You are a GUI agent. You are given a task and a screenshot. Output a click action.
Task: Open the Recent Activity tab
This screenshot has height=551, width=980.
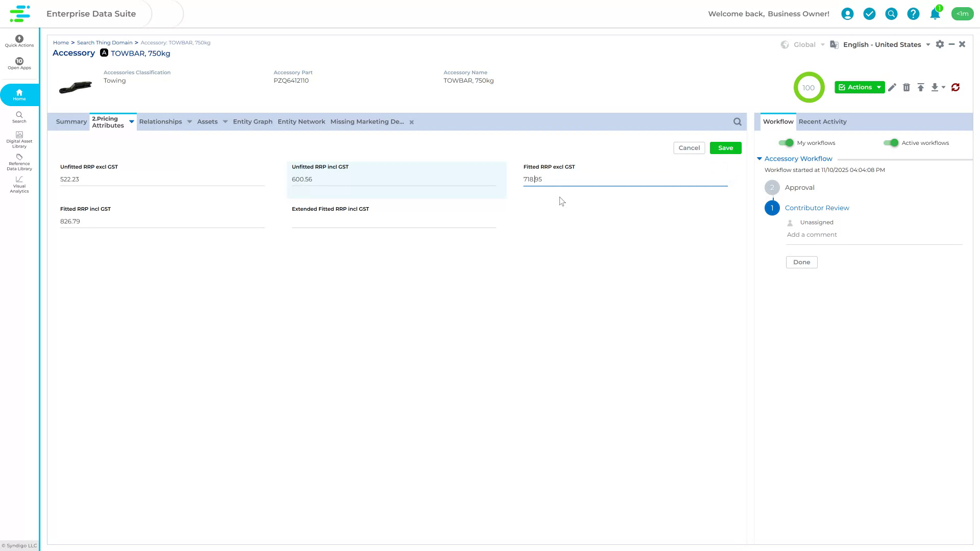822,121
